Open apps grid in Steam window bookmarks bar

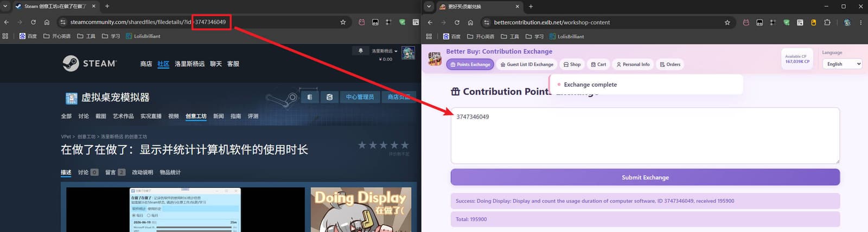(x=5, y=36)
